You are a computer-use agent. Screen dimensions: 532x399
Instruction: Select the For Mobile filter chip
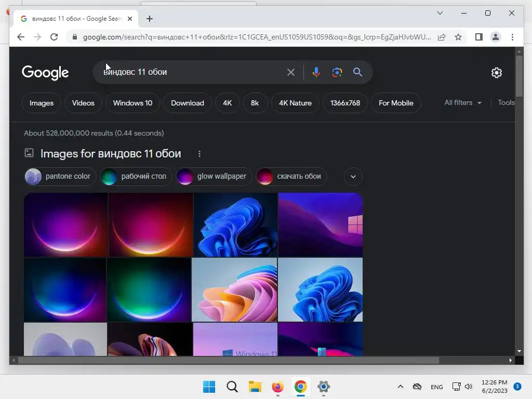click(x=396, y=103)
